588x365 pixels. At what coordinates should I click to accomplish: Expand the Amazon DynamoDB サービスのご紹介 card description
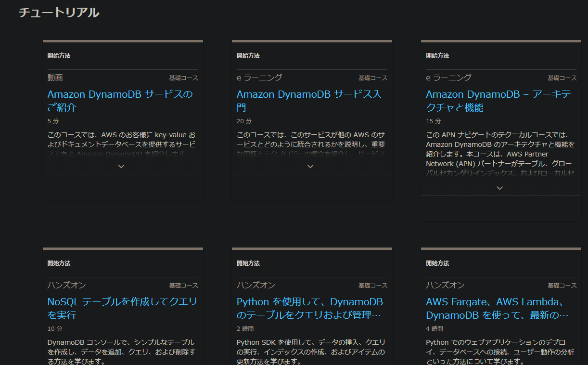tap(121, 166)
